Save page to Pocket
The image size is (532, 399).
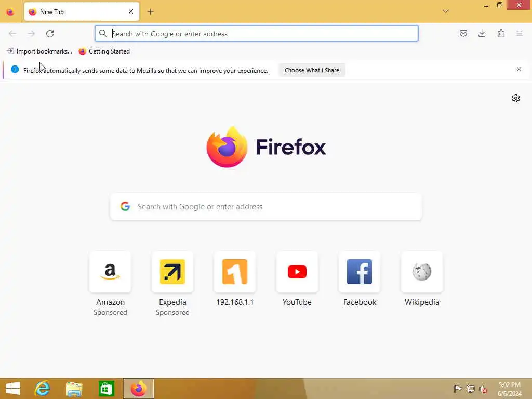tap(463, 33)
